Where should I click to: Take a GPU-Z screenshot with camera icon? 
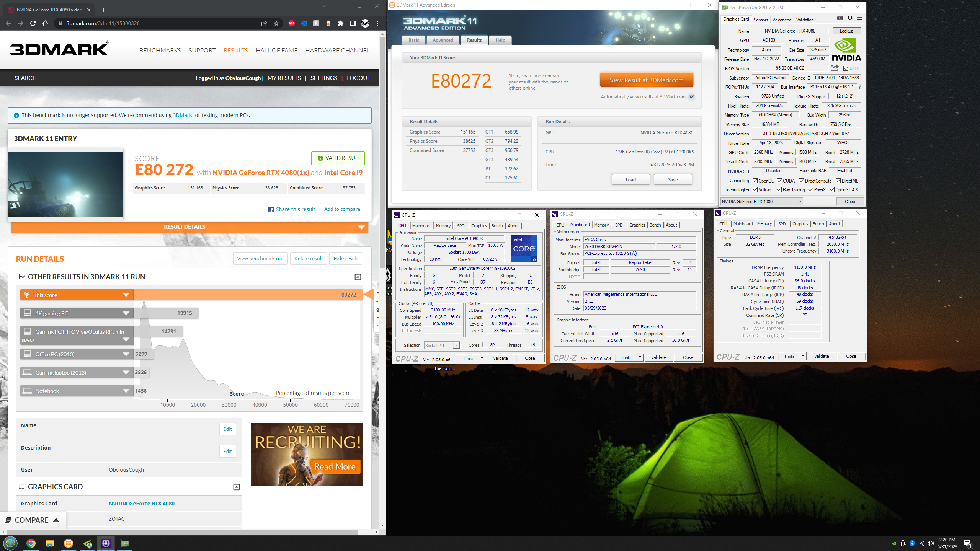click(x=840, y=18)
